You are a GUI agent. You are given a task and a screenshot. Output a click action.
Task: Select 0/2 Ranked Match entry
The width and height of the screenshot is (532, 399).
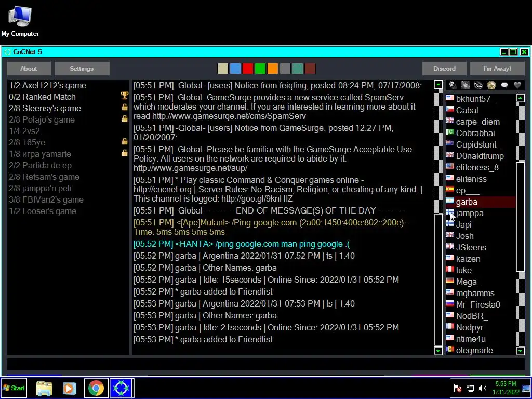68,97
